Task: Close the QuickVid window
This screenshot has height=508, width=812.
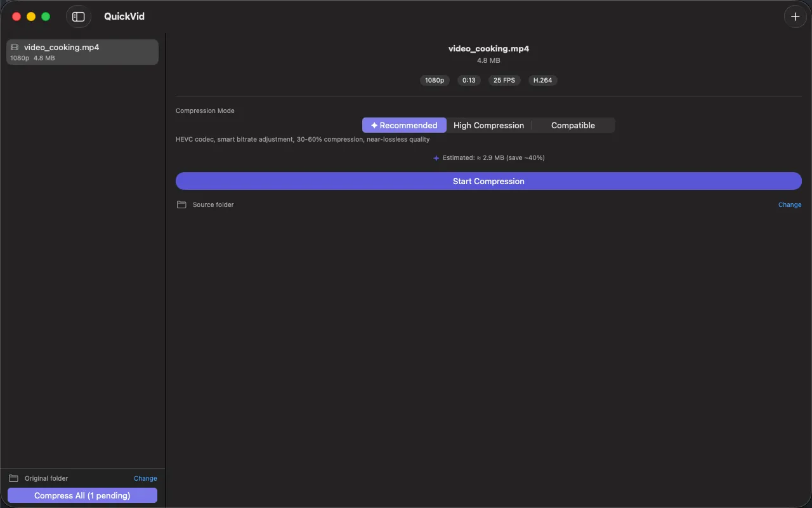Action: tap(16, 17)
